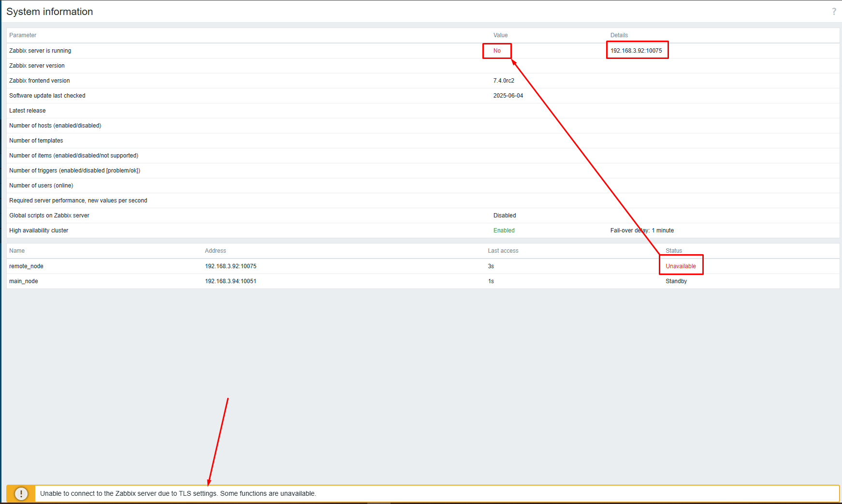Select the main_node name cell

tap(24, 281)
